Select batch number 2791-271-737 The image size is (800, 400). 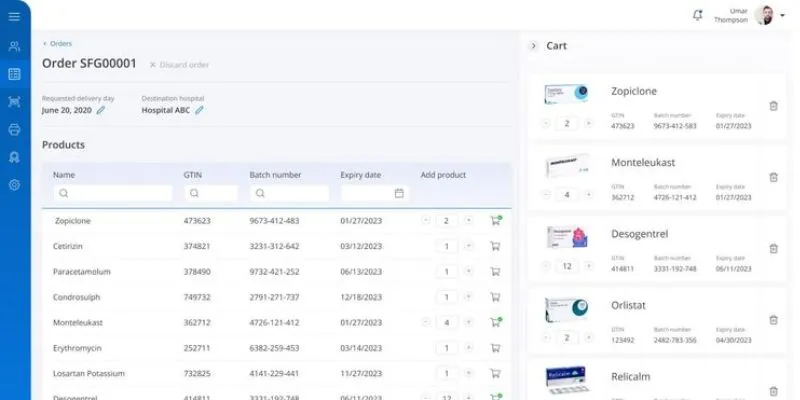point(274,297)
